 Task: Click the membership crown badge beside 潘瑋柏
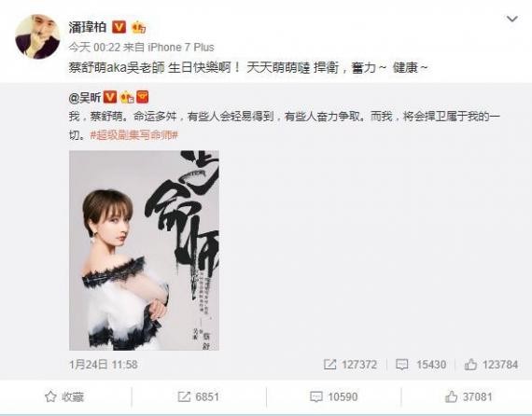click(x=138, y=27)
